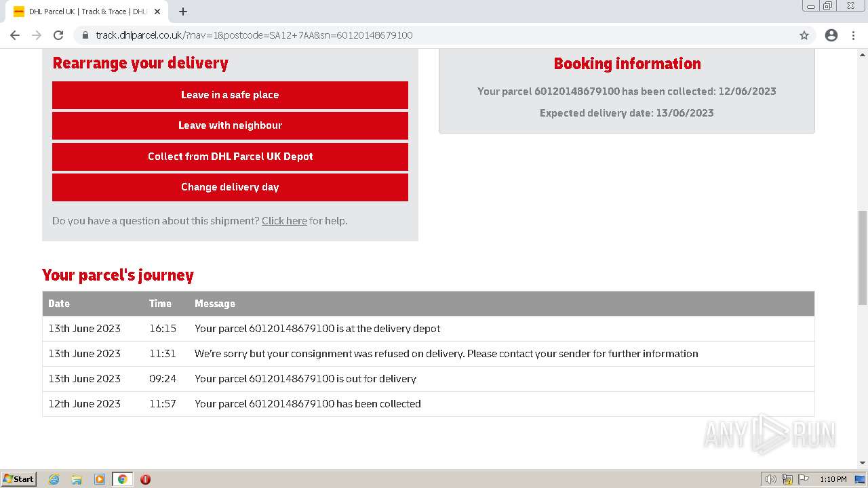Choose Collect from DHL Parcel UK Depot
868x488 pixels.
pyautogui.click(x=230, y=157)
